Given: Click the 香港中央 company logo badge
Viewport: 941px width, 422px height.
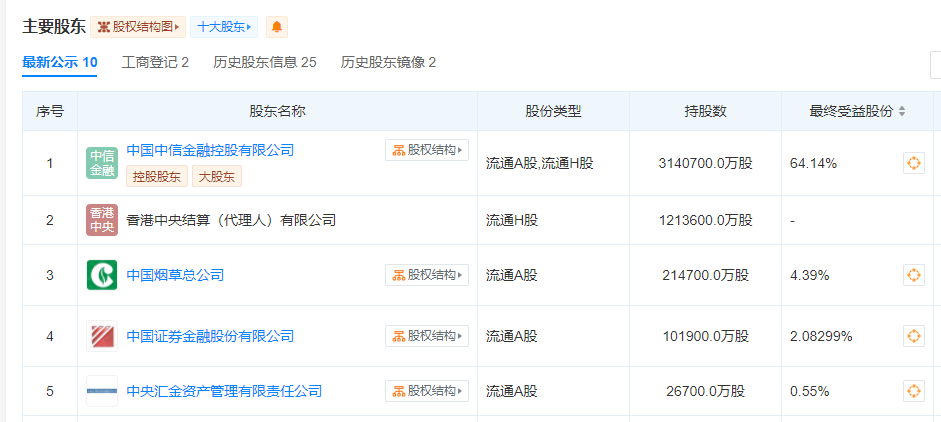Looking at the screenshot, I should point(102,220).
